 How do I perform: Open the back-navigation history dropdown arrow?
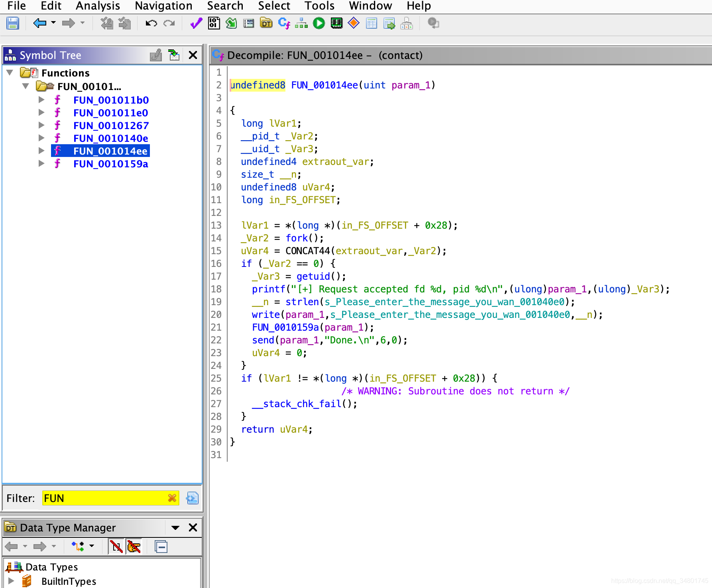point(53,23)
